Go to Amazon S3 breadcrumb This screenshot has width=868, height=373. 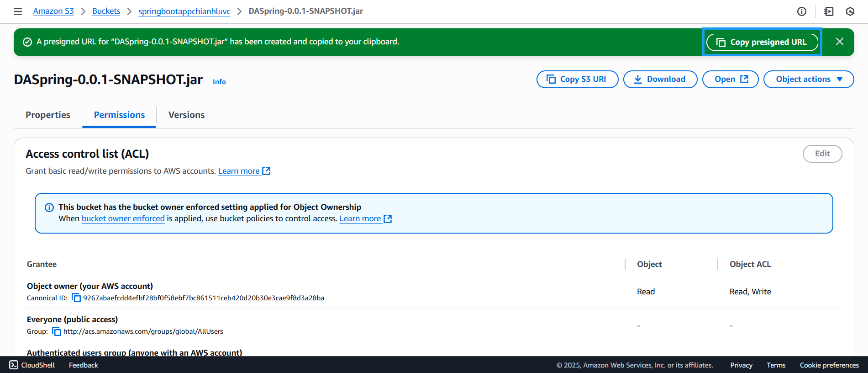tap(53, 11)
